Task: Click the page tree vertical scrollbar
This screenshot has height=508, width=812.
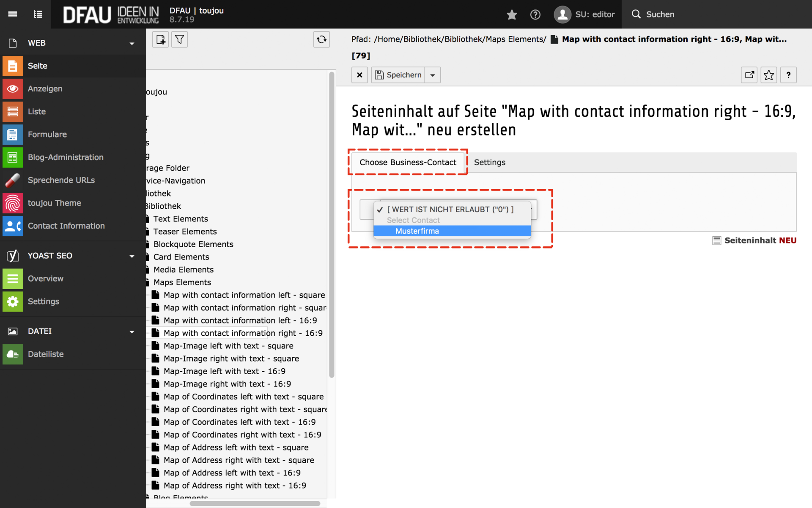Action: click(332, 224)
